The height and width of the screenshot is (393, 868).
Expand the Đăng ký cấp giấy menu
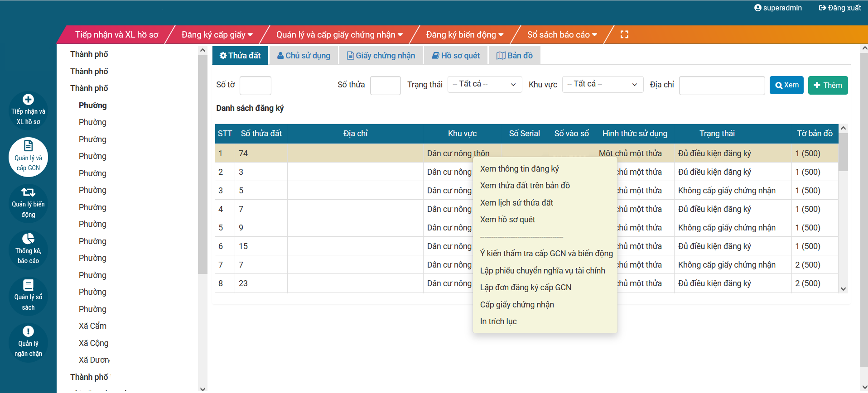tap(217, 35)
